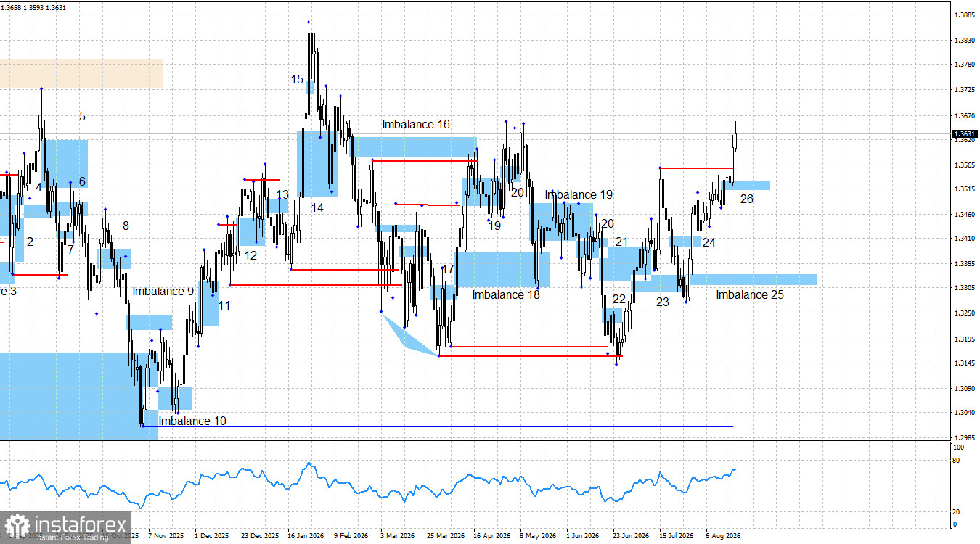
Task: Click the number 15 label near peak
Action: pyautogui.click(x=298, y=79)
